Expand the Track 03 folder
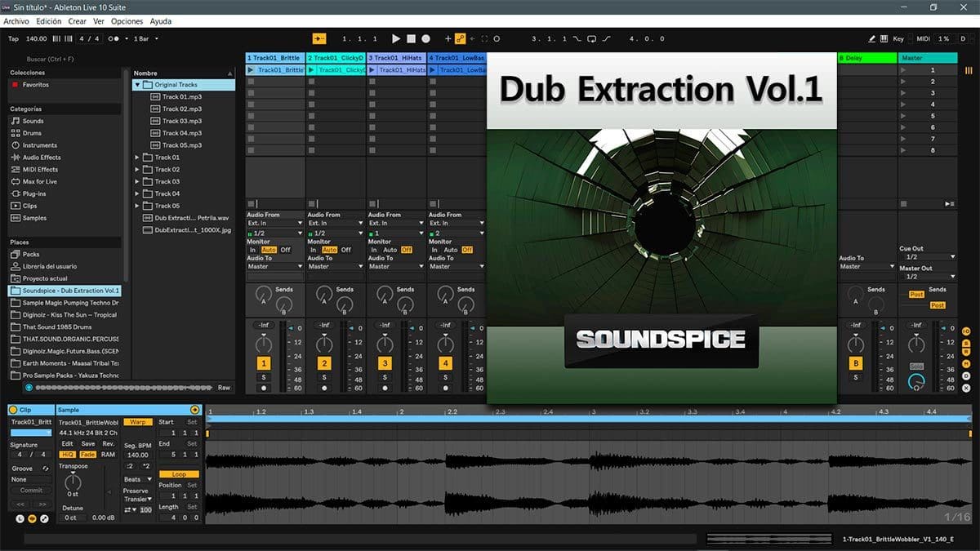 137,181
